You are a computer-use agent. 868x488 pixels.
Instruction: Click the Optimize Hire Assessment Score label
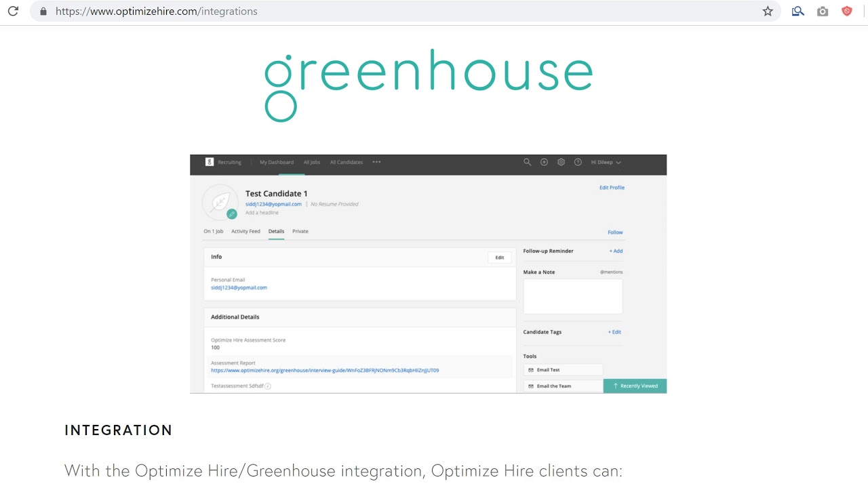click(248, 340)
